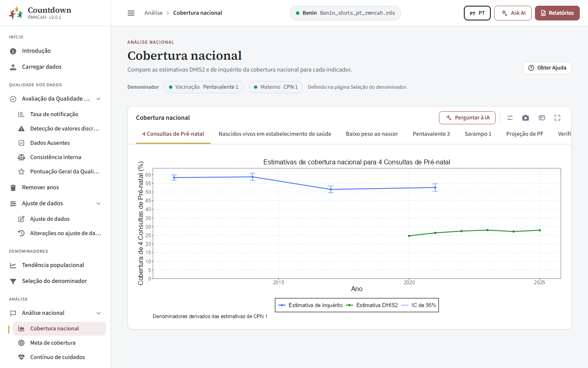588x368 pixels.
Task: Click the warning icon for Detecção de valores
Action: click(x=21, y=129)
